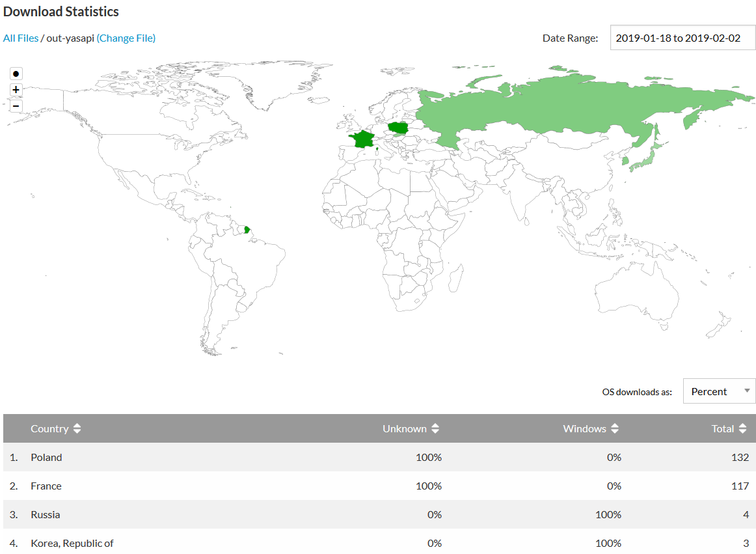Sort table by Country column arrows
Viewport: 756px width, 554px height.
[77, 429]
